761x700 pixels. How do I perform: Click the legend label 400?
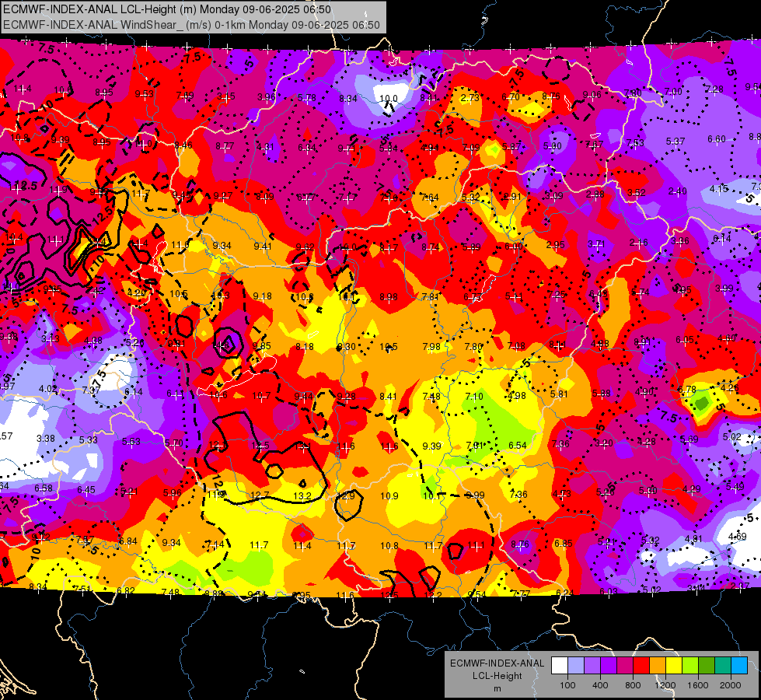pos(600,685)
